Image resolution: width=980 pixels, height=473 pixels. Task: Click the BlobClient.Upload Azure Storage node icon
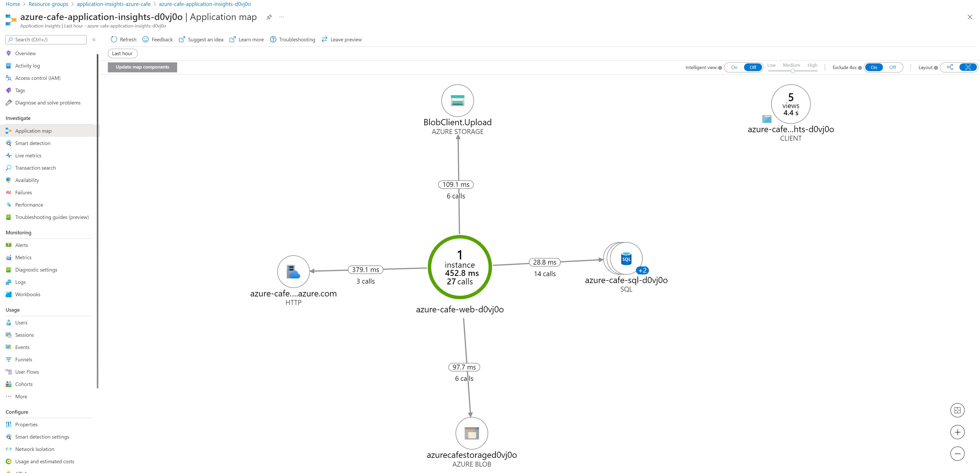click(x=457, y=100)
